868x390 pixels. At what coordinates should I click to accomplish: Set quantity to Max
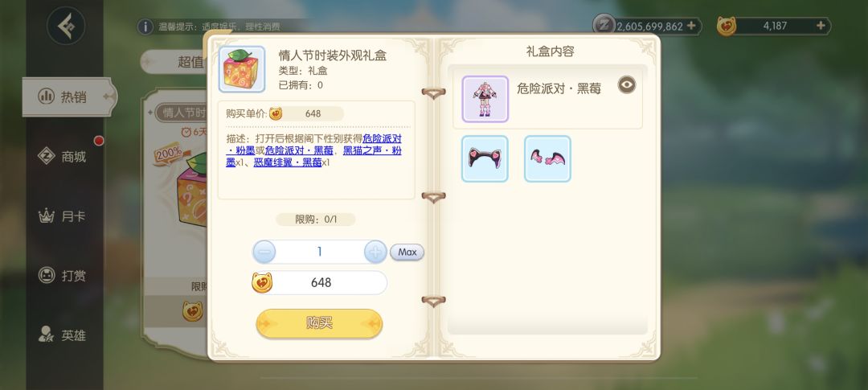pos(407,252)
